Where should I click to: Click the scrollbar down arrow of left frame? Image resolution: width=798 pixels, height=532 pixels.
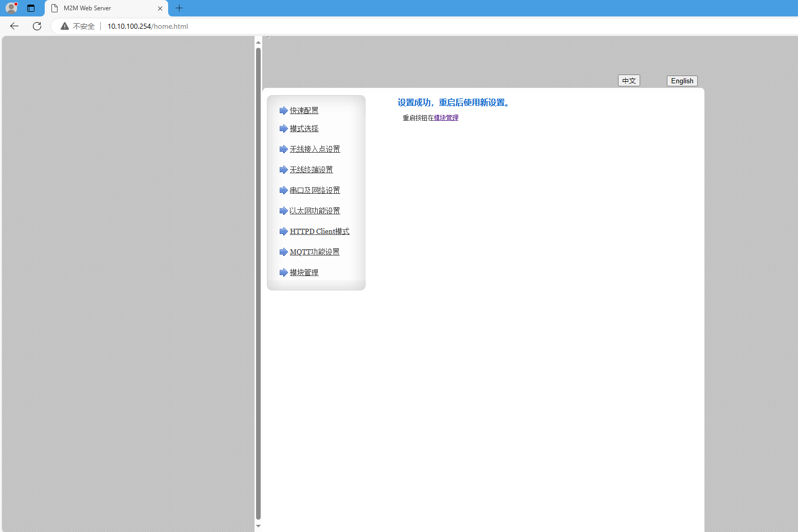coord(258,526)
